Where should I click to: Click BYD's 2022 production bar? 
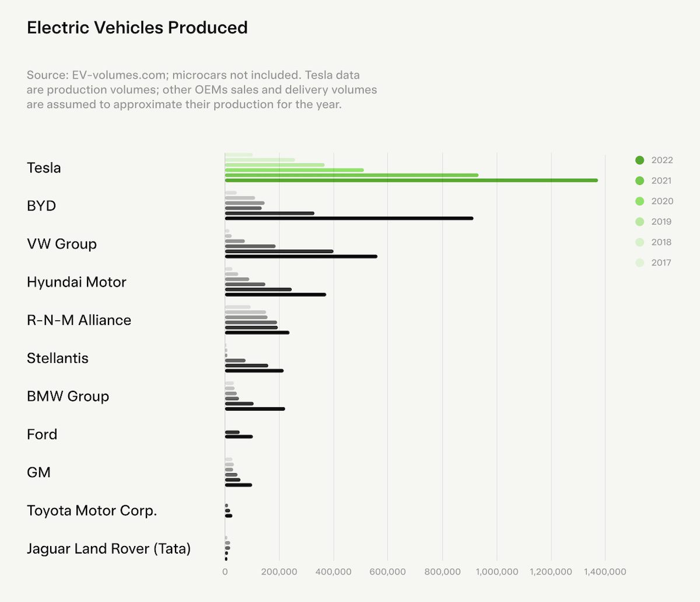pos(350,218)
